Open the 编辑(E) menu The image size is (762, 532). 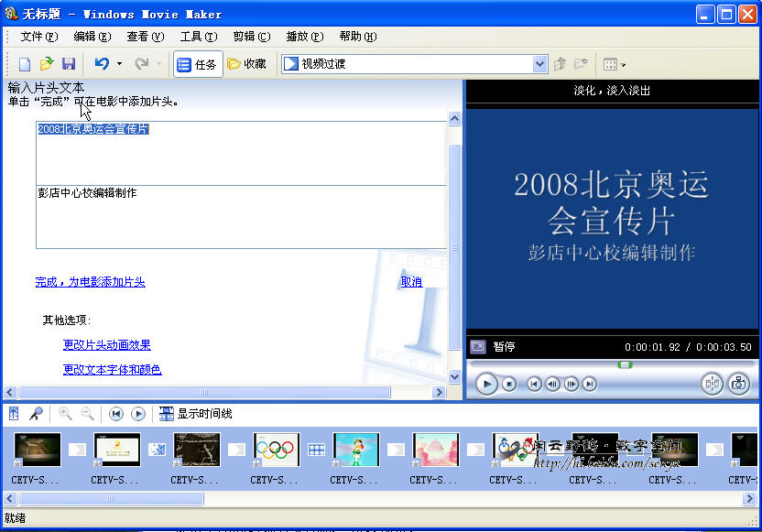point(93,37)
